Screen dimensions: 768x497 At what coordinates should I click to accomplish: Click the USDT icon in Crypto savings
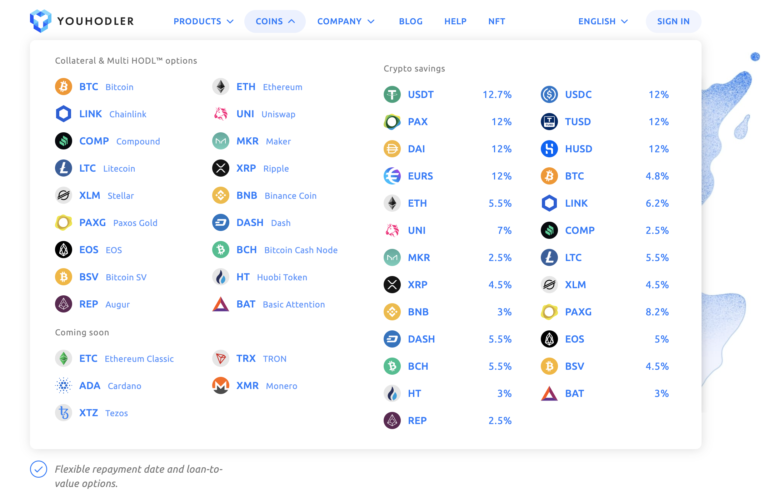coord(392,94)
